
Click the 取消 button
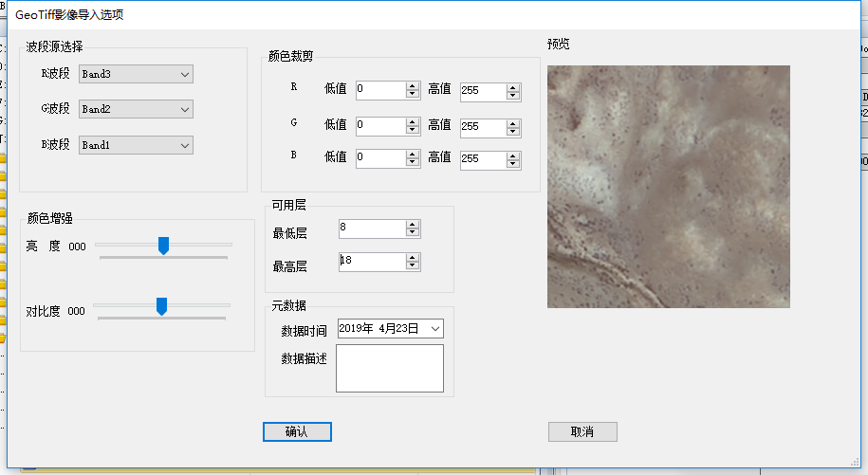582,431
